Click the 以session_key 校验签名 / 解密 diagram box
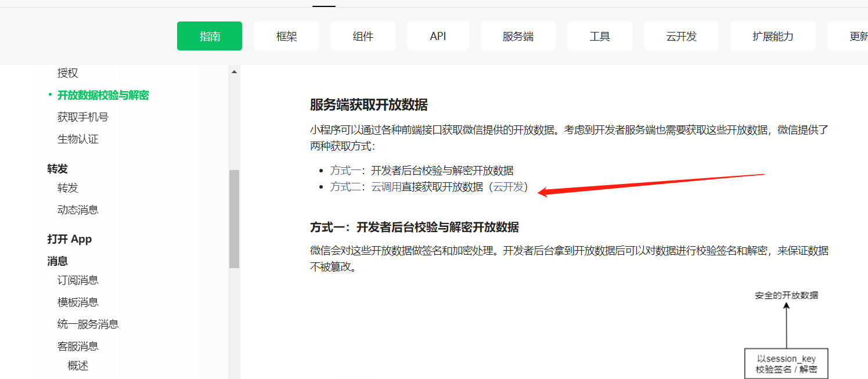This screenshot has height=379, width=868. coord(786,364)
